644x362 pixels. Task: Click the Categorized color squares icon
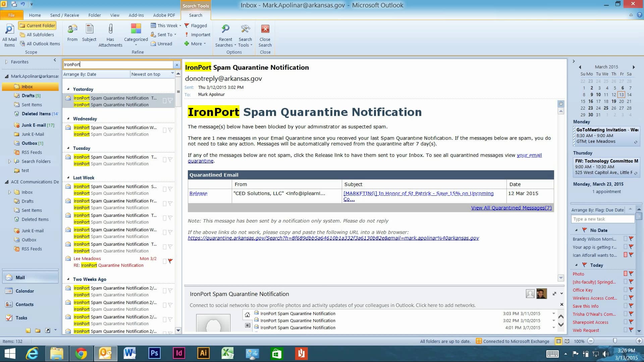[x=136, y=29]
